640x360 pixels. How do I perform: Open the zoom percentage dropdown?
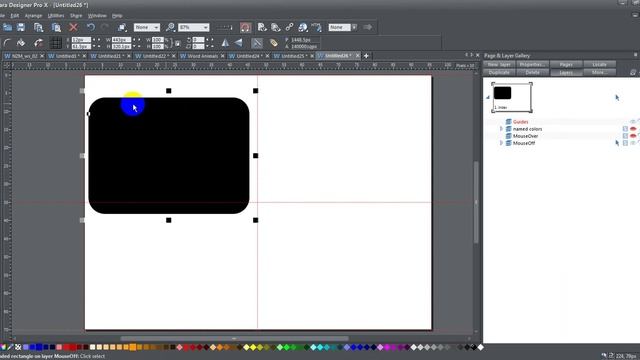click(205, 27)
